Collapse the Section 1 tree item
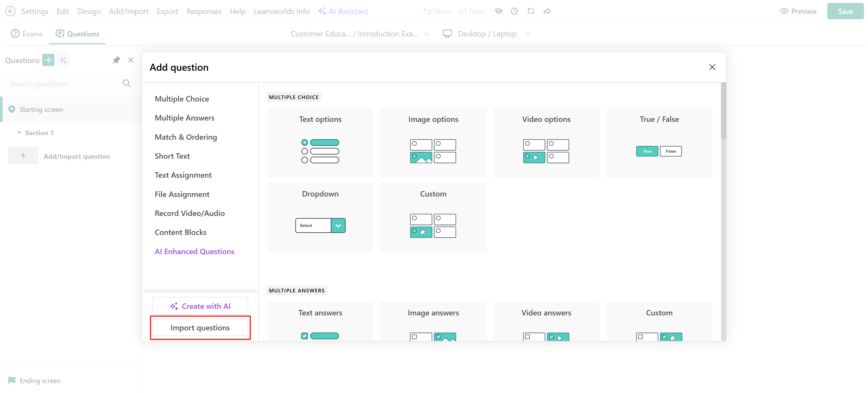The width and height of the screenshot is (868, 393). pyautogui.click(x=19, y=133)
